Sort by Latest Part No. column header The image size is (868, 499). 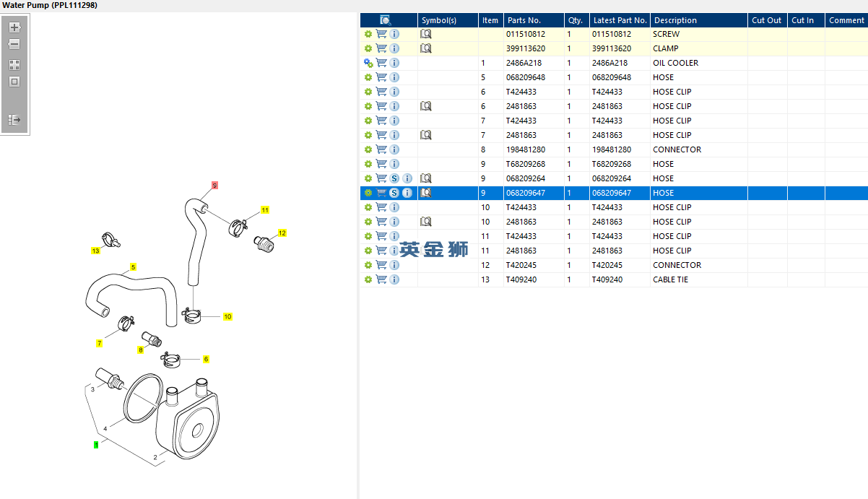click(620, 20)
